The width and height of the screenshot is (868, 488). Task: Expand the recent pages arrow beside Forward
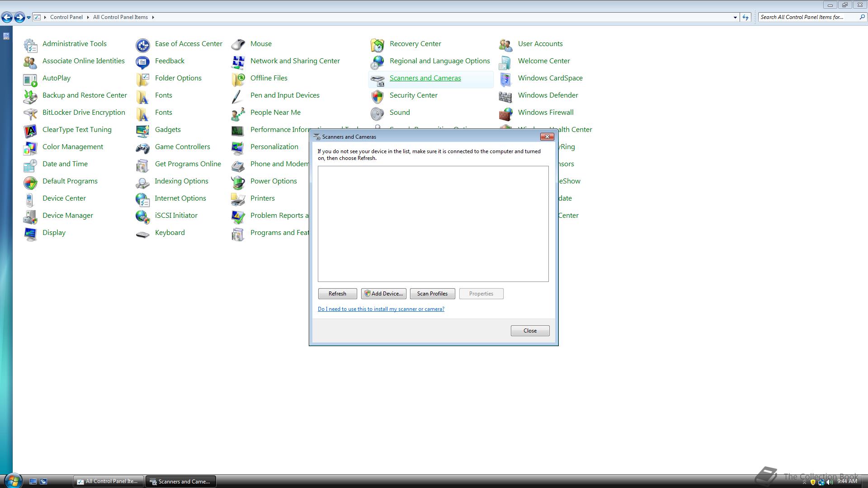(28, 17)
